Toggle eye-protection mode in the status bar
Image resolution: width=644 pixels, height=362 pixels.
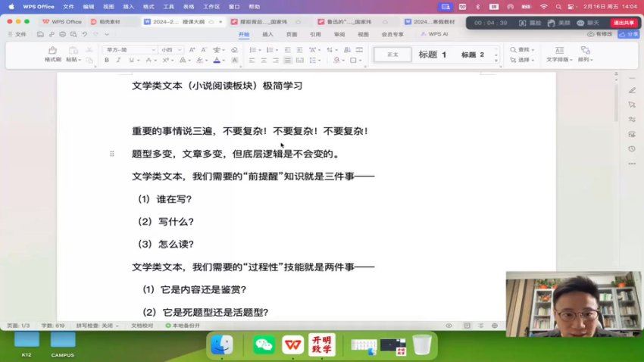click(x=449, y=326)
